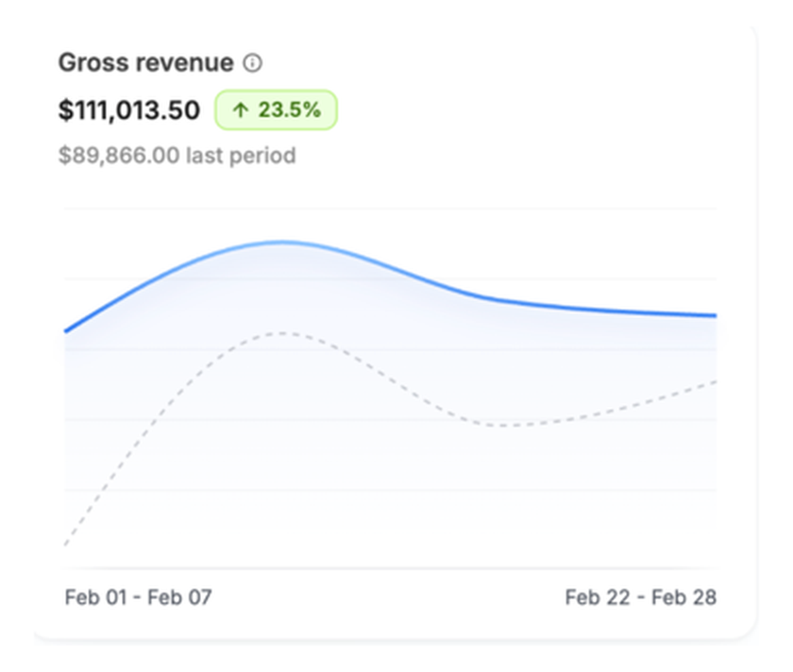Select the Gross revenue heading
Viewport: 793px width, 672px height.
pos(146,62)
